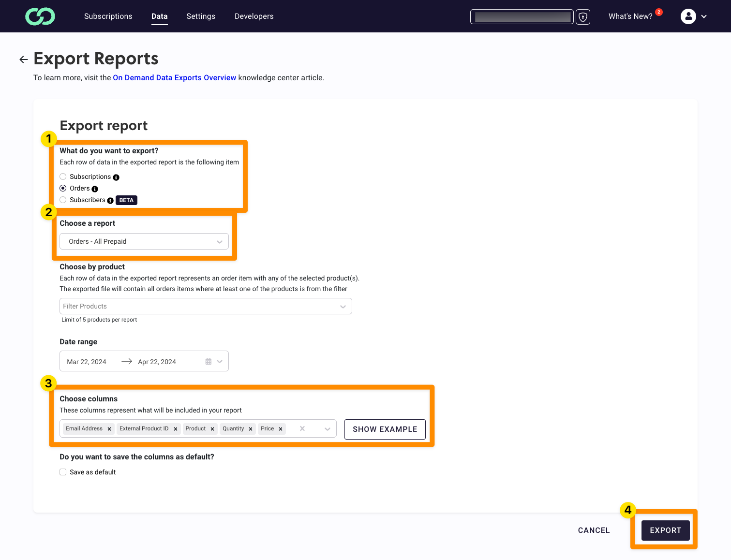Click the External Product ID tag label
The height and width of the screenshot is (560, 731).
pyautogui.click(x=144, y=428)
